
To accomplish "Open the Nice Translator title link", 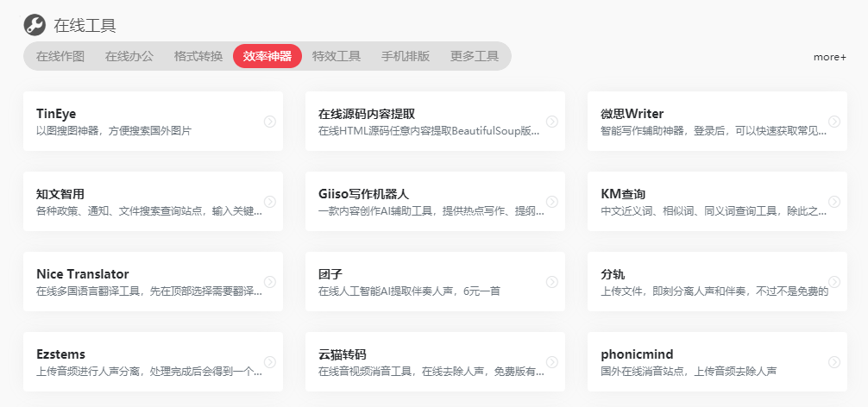I will (83, 274).
